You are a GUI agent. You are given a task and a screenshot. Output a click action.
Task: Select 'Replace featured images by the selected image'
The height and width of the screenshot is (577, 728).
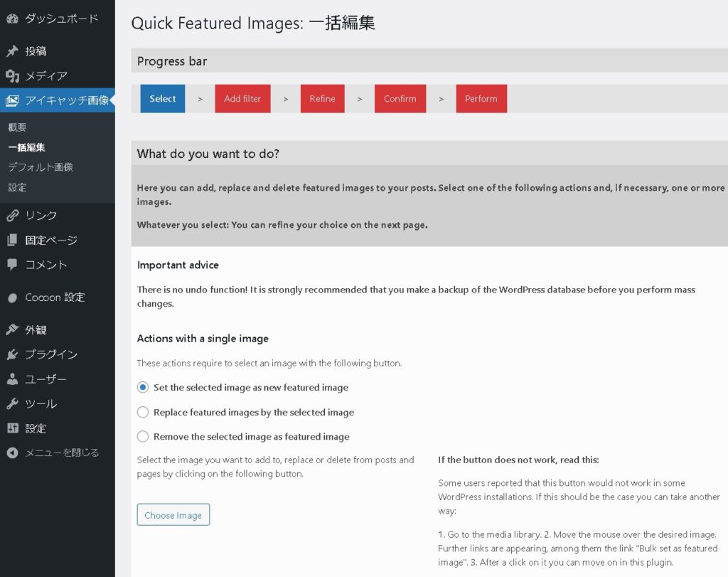coord(143,413)
